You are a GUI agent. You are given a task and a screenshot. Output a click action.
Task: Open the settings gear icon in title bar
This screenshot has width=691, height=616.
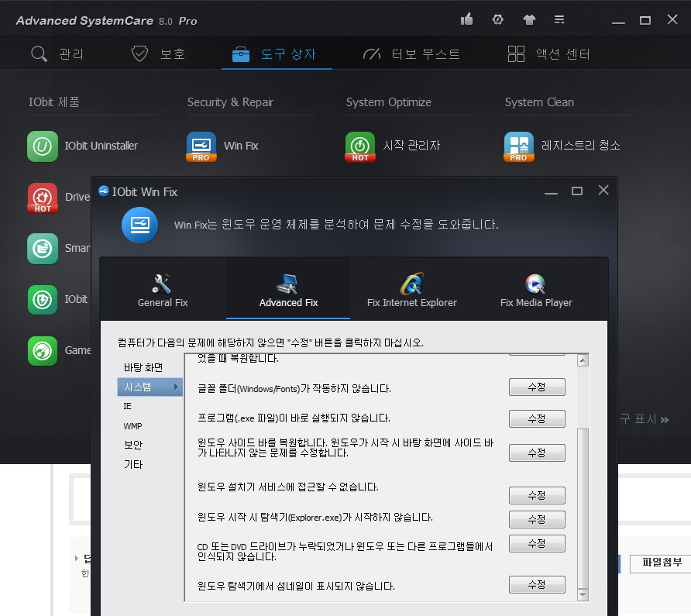click(498, 19)
